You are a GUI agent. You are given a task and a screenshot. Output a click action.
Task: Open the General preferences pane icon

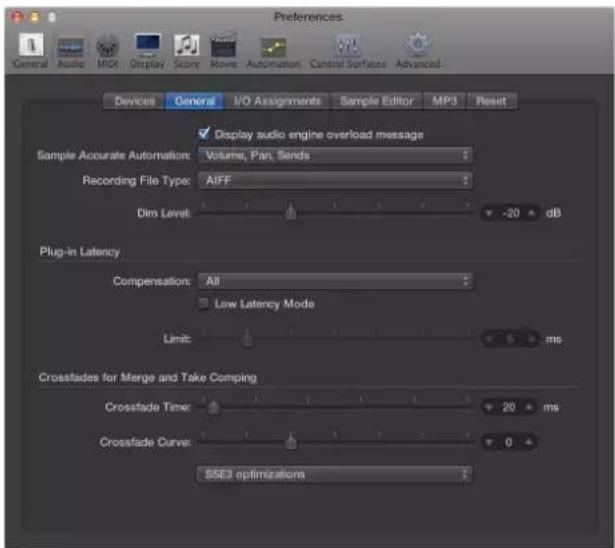pyautogui.click(x=31, y=45)
